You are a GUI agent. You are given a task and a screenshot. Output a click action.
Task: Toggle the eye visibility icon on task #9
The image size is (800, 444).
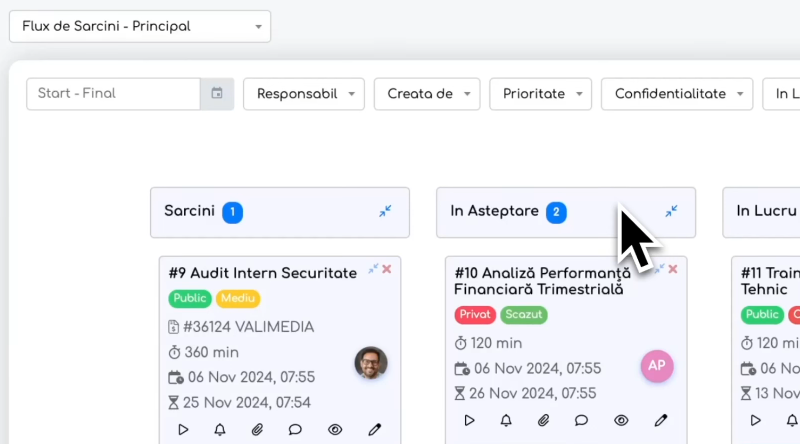click(x=335, y=429)
